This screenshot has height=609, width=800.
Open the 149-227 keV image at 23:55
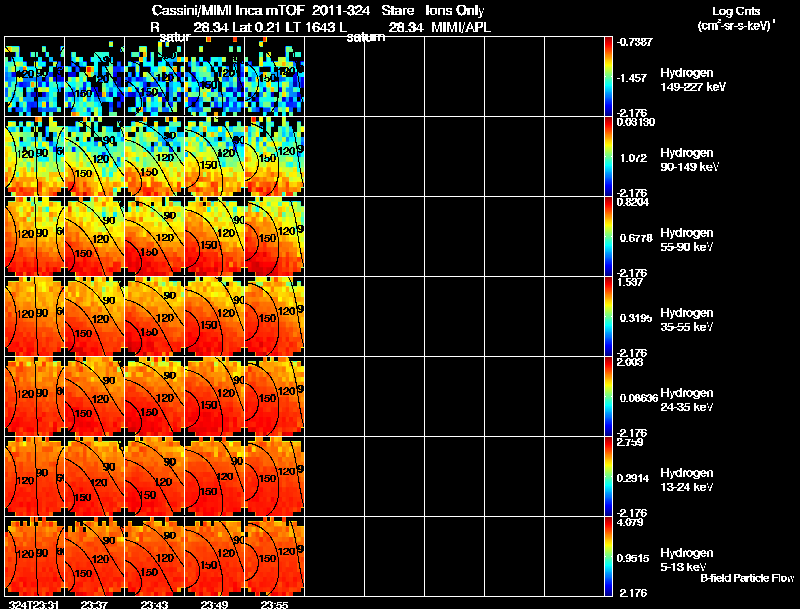click(x=274, y=77)
